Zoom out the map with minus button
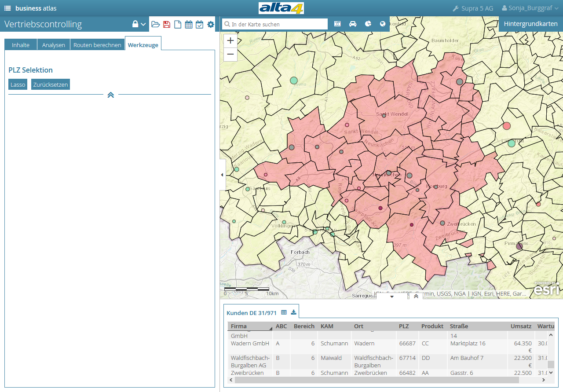This screenshot has height=392, width=563. [230, 54]
